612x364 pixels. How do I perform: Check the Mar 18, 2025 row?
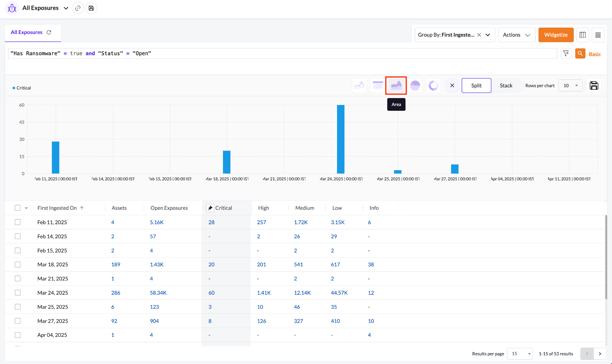pos(18,265)
